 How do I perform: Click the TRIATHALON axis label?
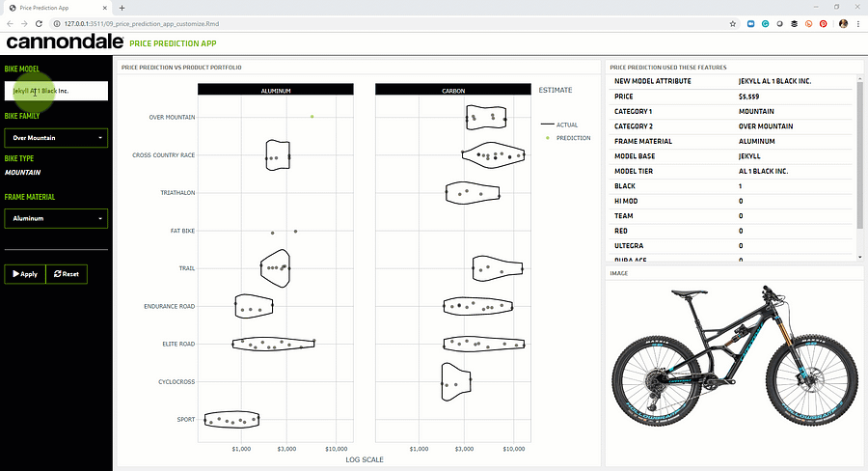click(x=177, y=193)
